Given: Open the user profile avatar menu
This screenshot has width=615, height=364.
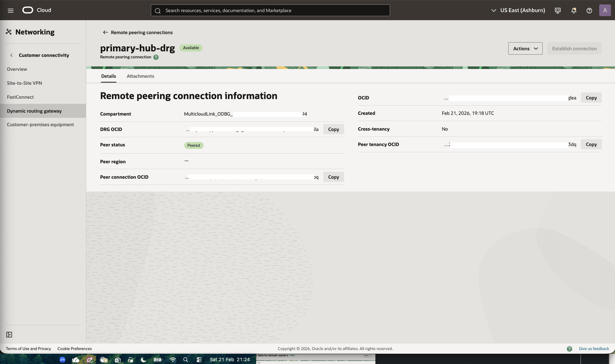Looking at the screenshot, I should pyautogui.click(x=604, y=10).
